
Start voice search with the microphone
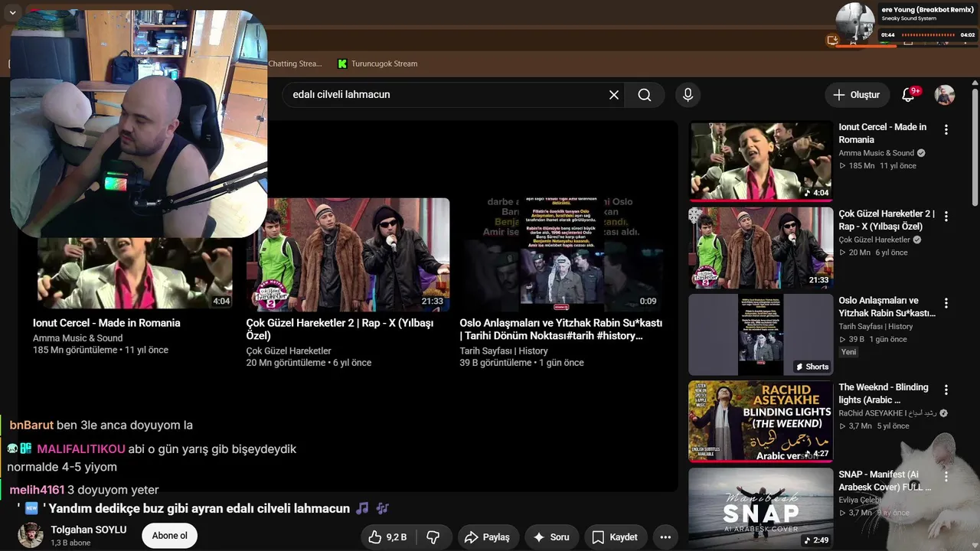click(x=688, y=95)
